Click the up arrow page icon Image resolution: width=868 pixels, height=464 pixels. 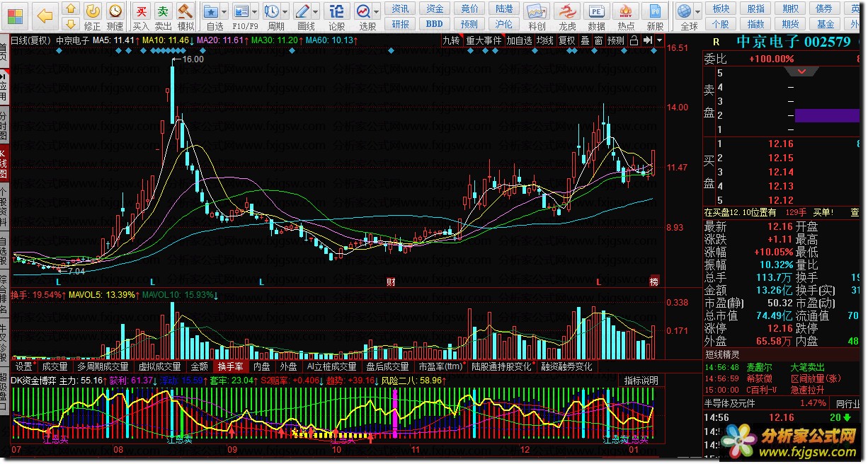click(x=70, y=9)
